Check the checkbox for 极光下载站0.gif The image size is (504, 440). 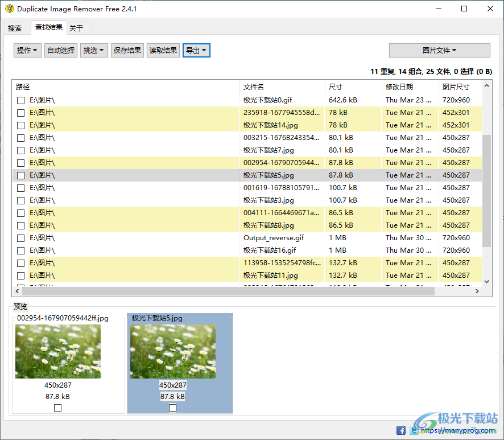[x=20, y=100]
